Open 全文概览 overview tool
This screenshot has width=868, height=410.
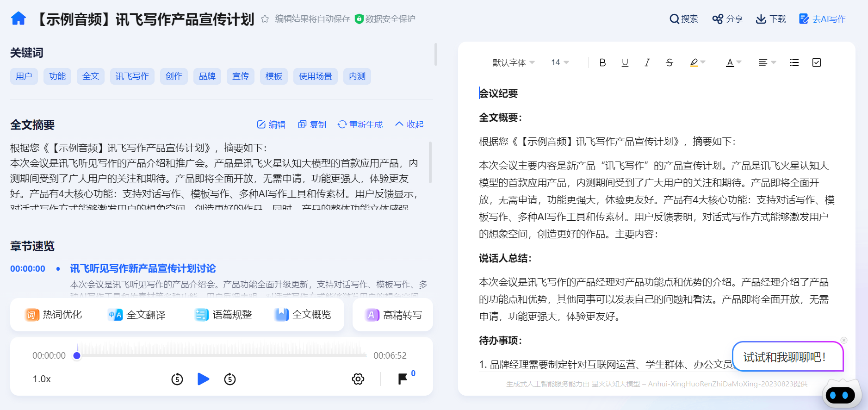[303, 315]
